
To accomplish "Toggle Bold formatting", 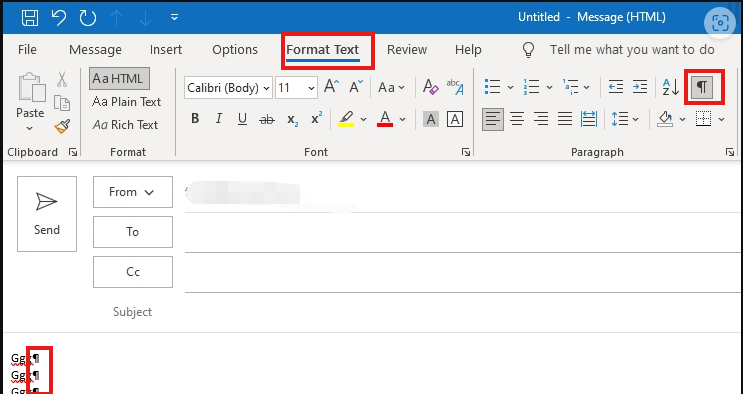I will [195, 119].
